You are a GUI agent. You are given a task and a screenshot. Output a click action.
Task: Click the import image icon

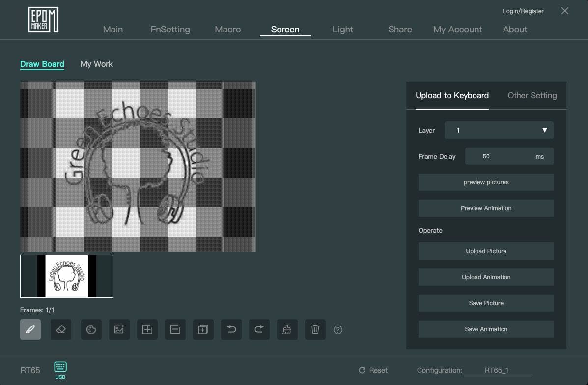[119, 329]
